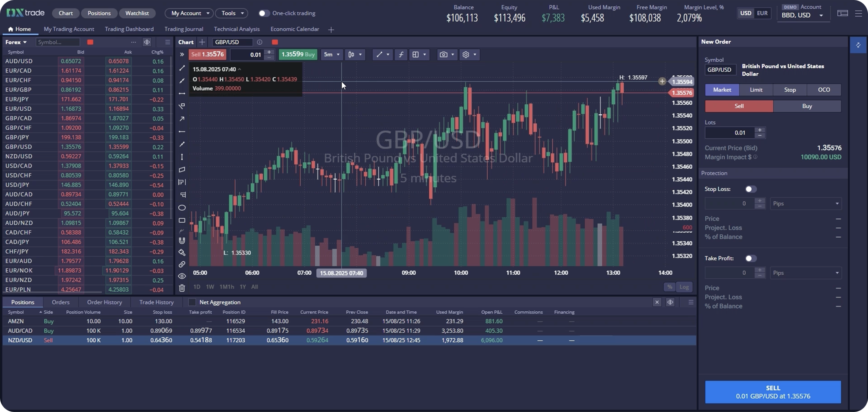Image resolution: width=868 pixels, height=412 pixels.
Task: Turn on the Stop Loss toggle
Action: 750,189
